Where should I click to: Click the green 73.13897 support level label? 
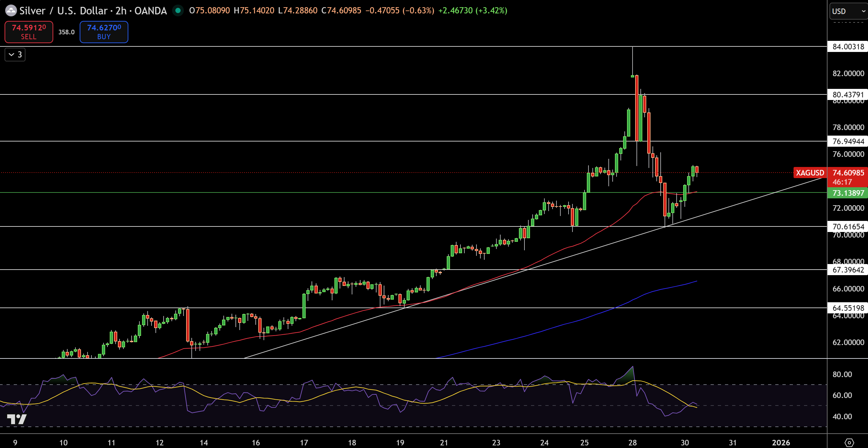tap(847, 193)
